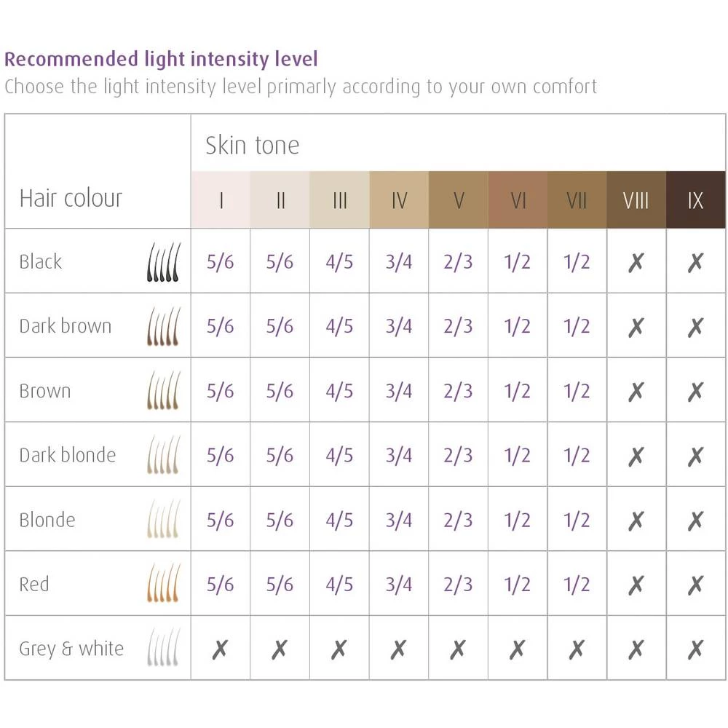Select skin tone IV swatch

click(x=399, y=200)
